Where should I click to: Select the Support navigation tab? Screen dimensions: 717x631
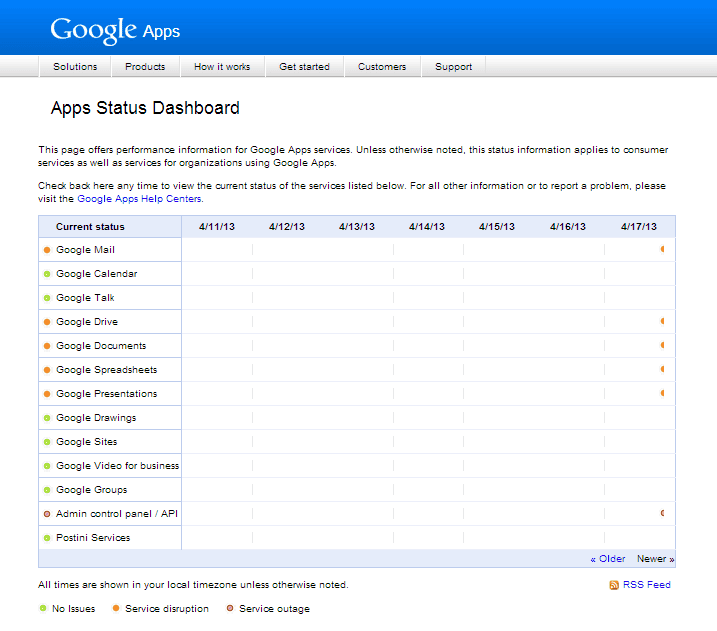pos(453,67)
